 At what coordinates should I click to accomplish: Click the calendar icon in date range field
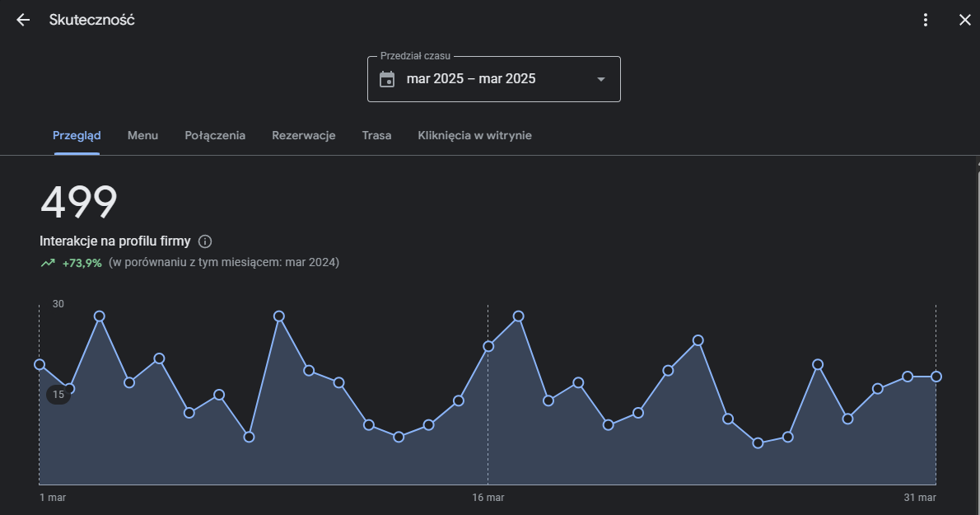pyautogui.click(x=387, y=79)
